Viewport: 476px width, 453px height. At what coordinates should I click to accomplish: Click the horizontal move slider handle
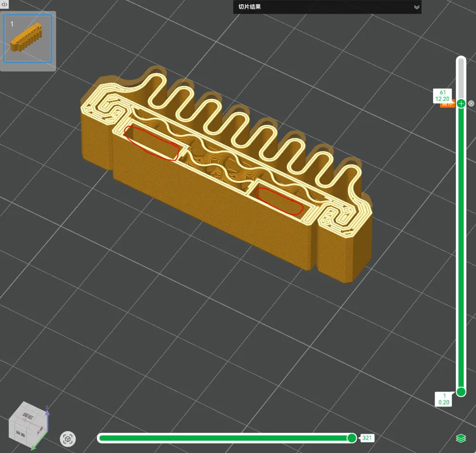pos(352,438)
